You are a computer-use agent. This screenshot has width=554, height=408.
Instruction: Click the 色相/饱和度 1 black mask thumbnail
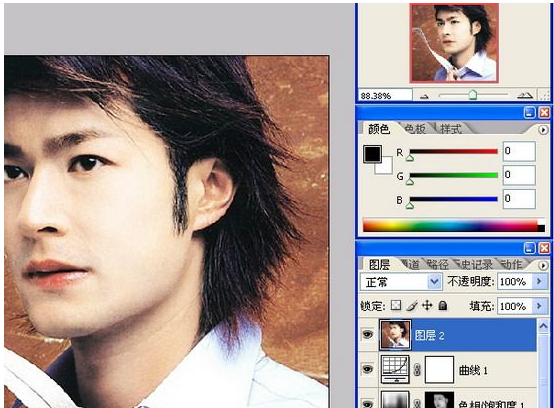point(439,400)
